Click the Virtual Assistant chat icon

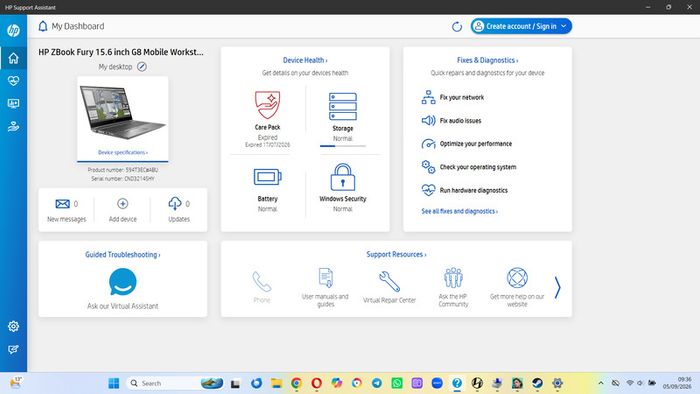click(x=122, y=282)
